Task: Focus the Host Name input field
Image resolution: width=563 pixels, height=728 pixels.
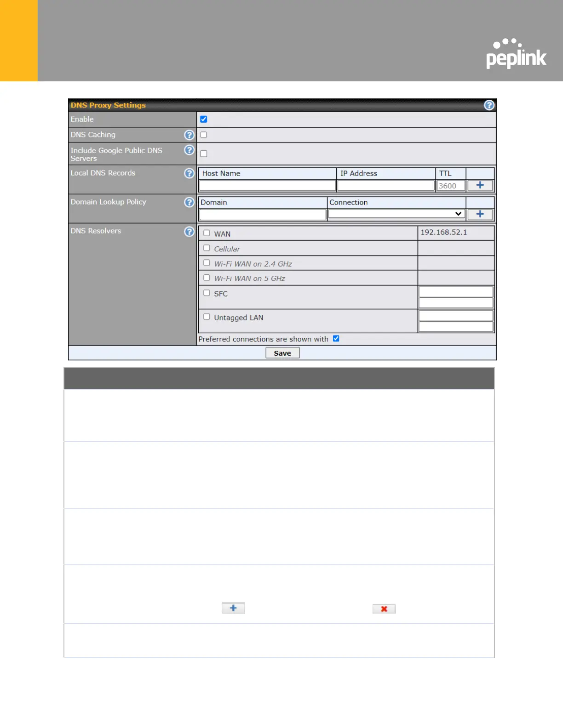Action: 268,186
